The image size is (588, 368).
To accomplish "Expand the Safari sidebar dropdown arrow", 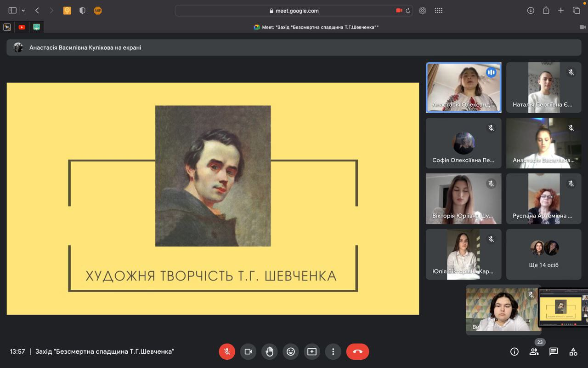I will 23,11.
